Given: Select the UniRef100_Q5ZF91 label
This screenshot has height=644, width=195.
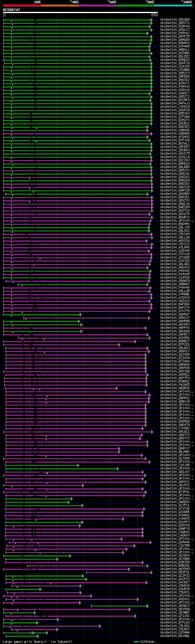Looking at the screenshot, I should click(175, 572).
